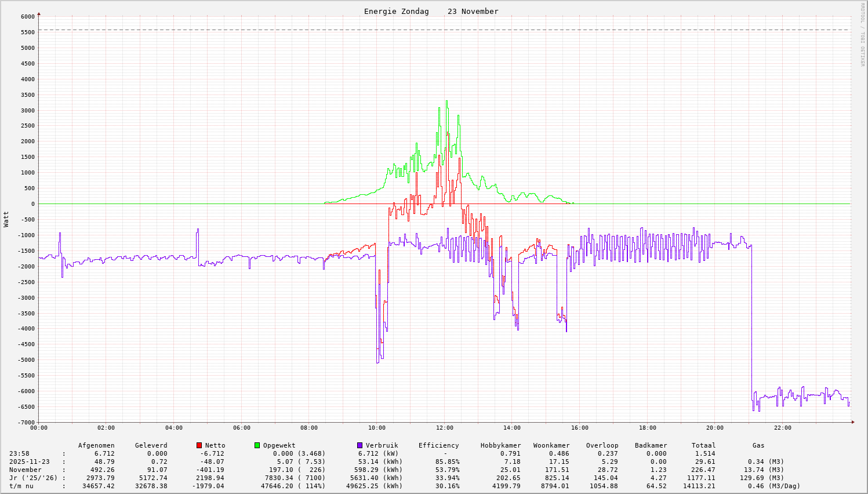Viewport: 868px width, 494px height.
Task: Click the arrow at the X-axis end
Action: (852, 422)
